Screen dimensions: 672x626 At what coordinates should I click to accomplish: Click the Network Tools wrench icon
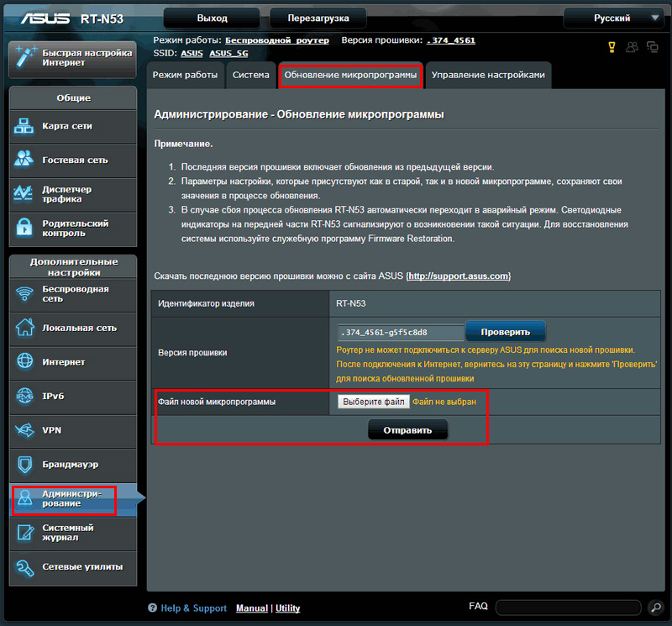click(25, 568)
